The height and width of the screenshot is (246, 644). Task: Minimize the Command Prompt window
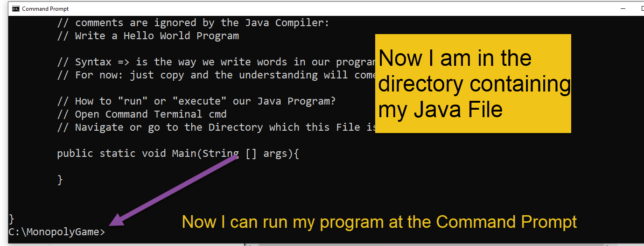tap(623, 8)
